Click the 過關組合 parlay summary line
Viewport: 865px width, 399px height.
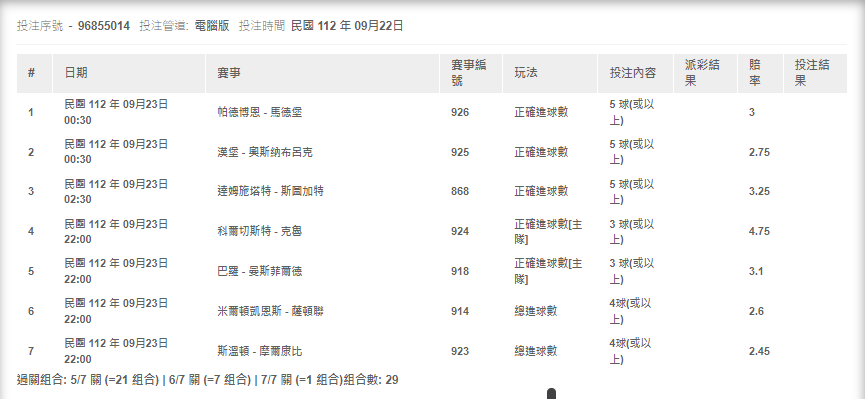pyautogui.click(x=207, y=380)
